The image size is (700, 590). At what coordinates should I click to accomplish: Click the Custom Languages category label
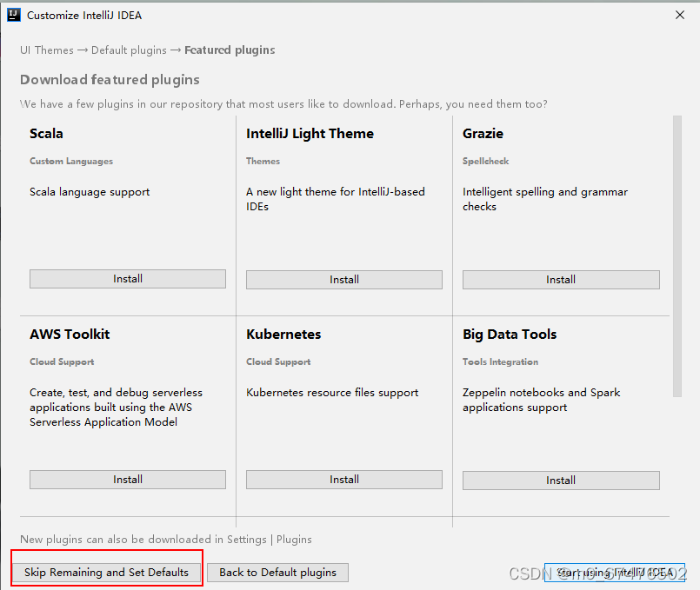tap(71, 161)
